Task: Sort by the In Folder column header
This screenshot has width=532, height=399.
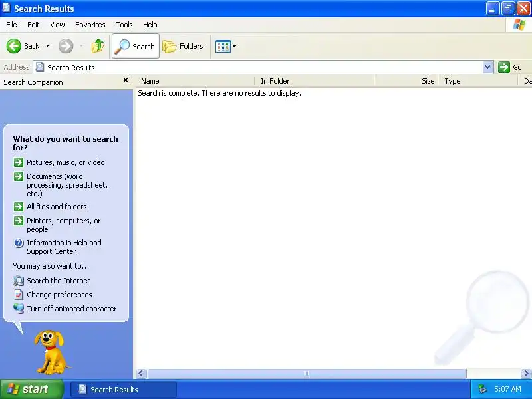Action: click(315, 81)
